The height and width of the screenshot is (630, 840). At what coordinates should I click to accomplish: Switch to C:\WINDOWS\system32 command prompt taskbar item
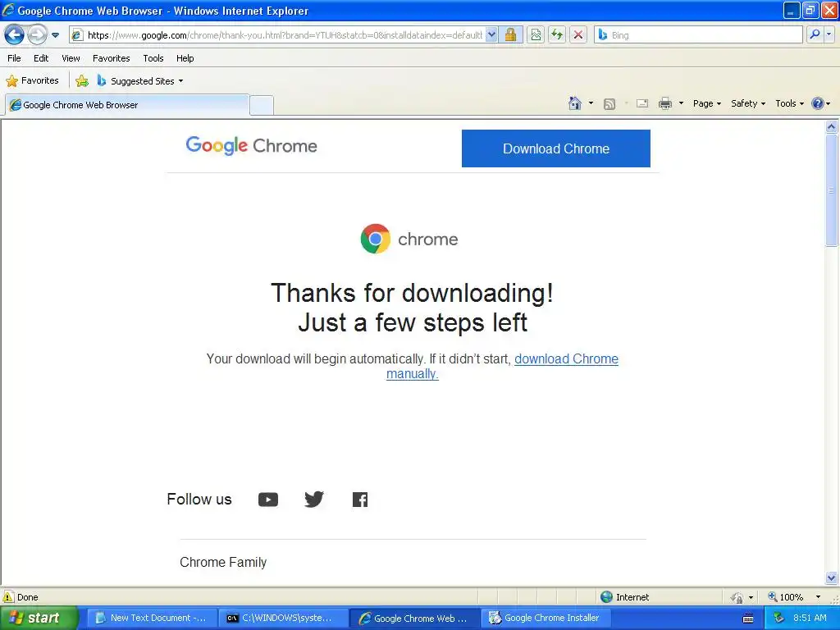tap(282, 619)
